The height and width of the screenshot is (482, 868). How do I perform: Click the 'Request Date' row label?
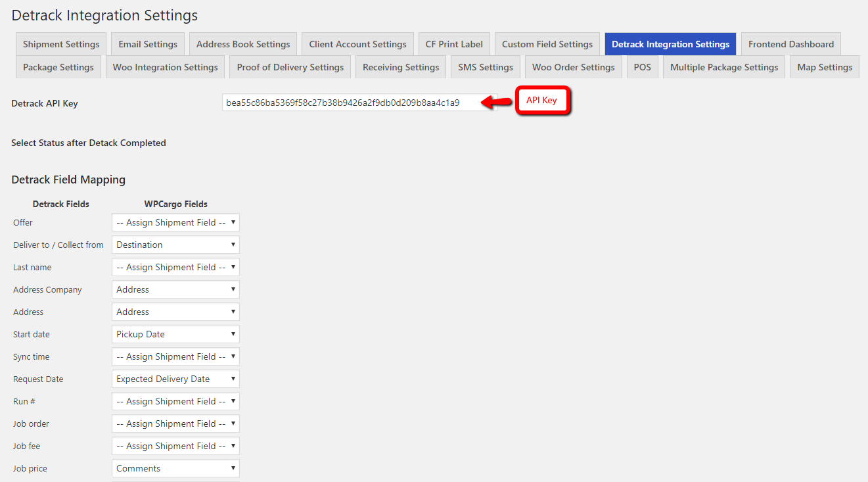click(38, 379)
